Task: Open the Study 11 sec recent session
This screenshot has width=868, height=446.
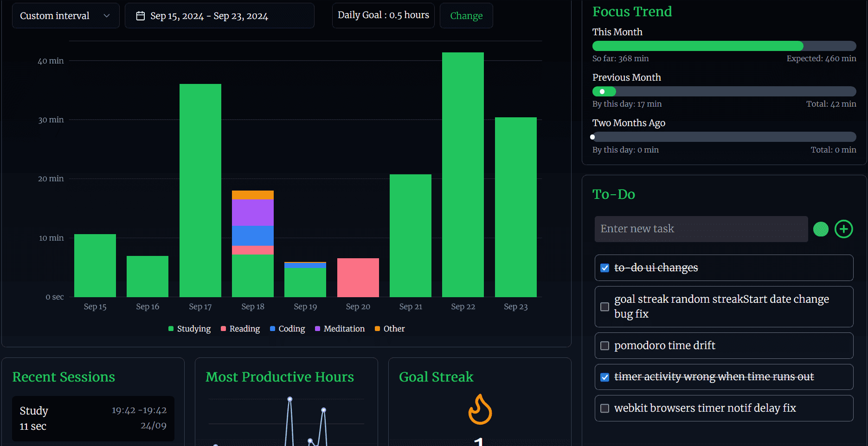Action: click(x=93, y=419)
